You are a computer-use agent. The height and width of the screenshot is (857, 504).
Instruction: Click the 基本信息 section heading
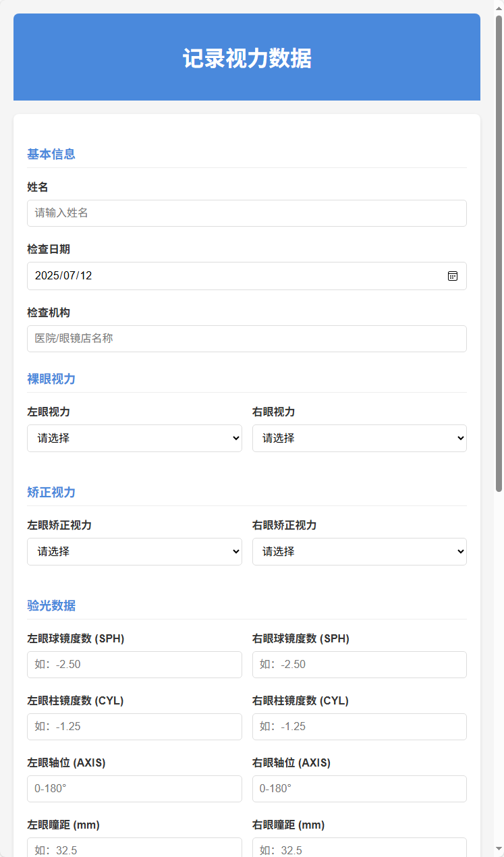[51, 154]
